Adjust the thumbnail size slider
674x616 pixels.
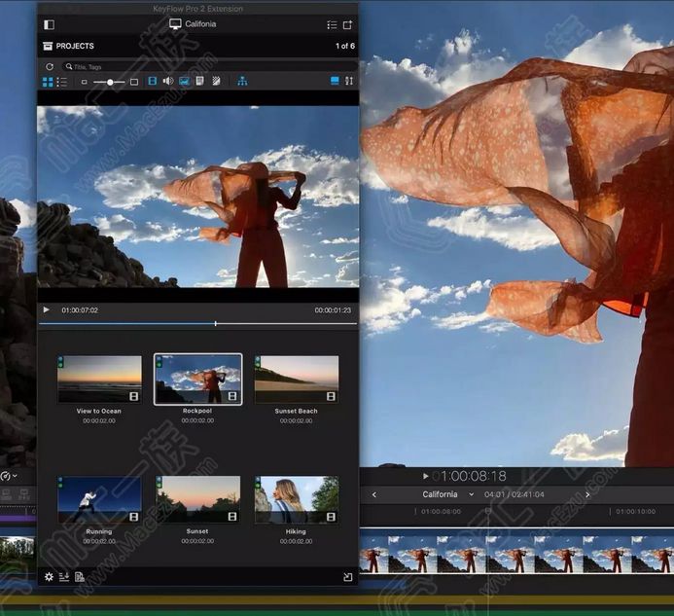tap(109, 82)
